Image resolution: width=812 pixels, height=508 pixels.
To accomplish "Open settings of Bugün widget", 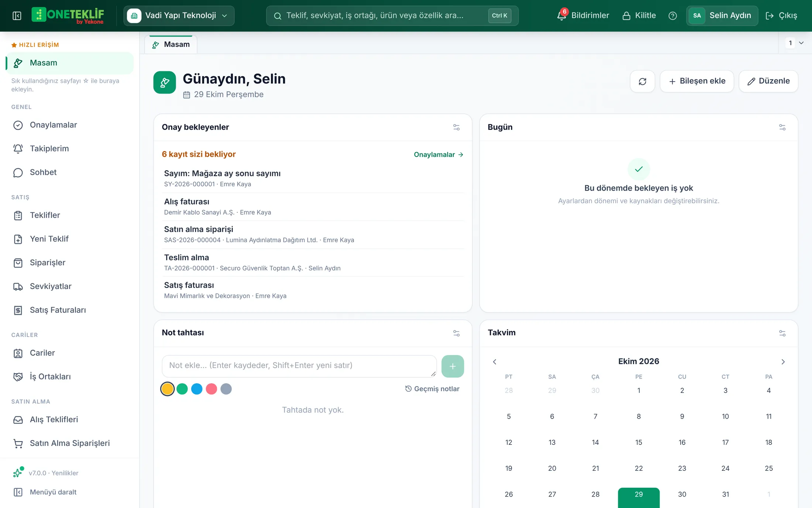I will click(782, 127).
